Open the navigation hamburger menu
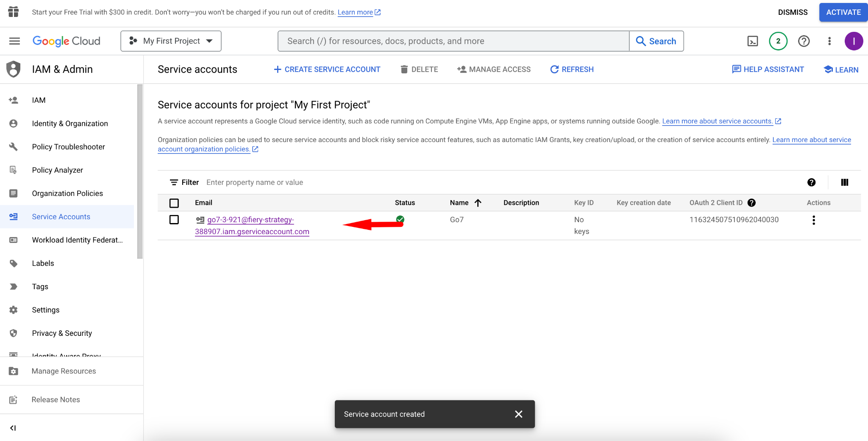 pyautogui.click(x=14, y=41)
